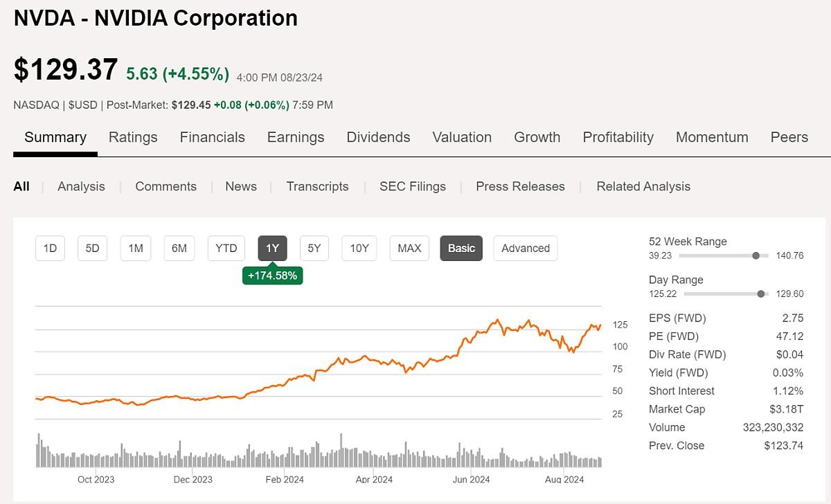The height and width of the screenshot is (504, 831).
Task: Select the 1Y chart range
Action: [273, 248]
